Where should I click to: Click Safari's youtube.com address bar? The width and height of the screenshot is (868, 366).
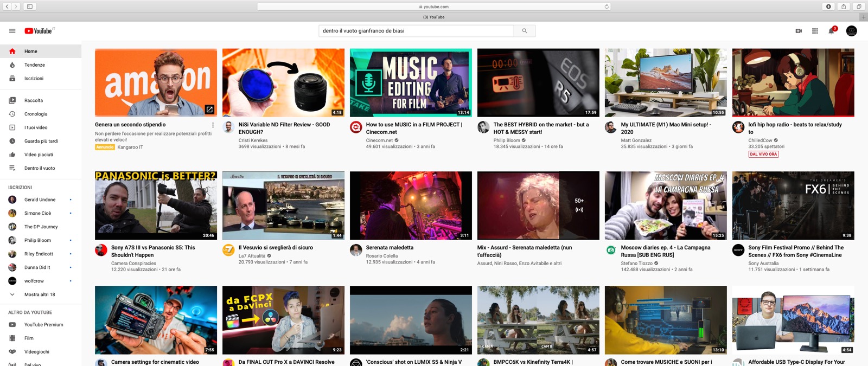[434, 7]
